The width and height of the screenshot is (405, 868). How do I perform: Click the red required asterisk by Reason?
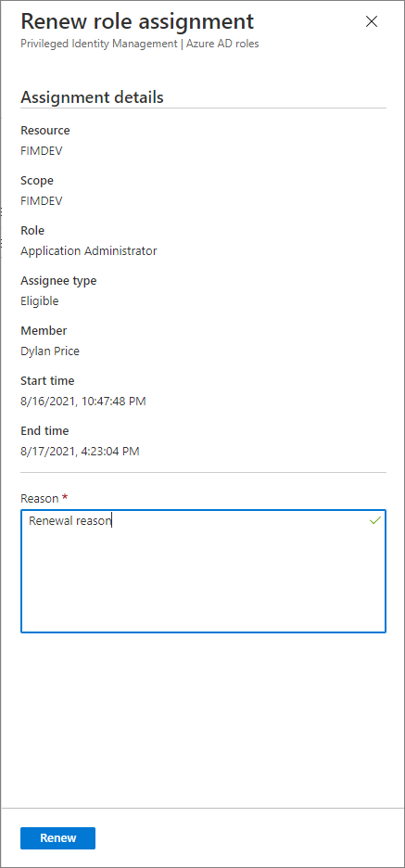point(65,498)
